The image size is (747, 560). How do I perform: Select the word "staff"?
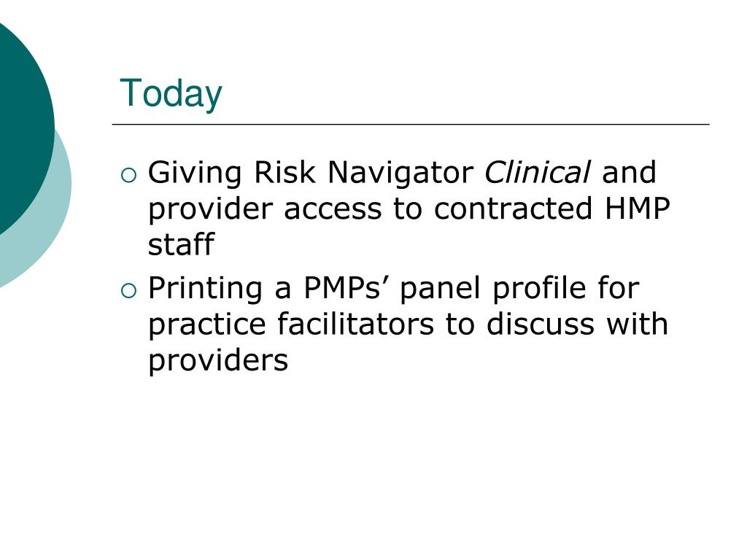[x=181, y=244]
